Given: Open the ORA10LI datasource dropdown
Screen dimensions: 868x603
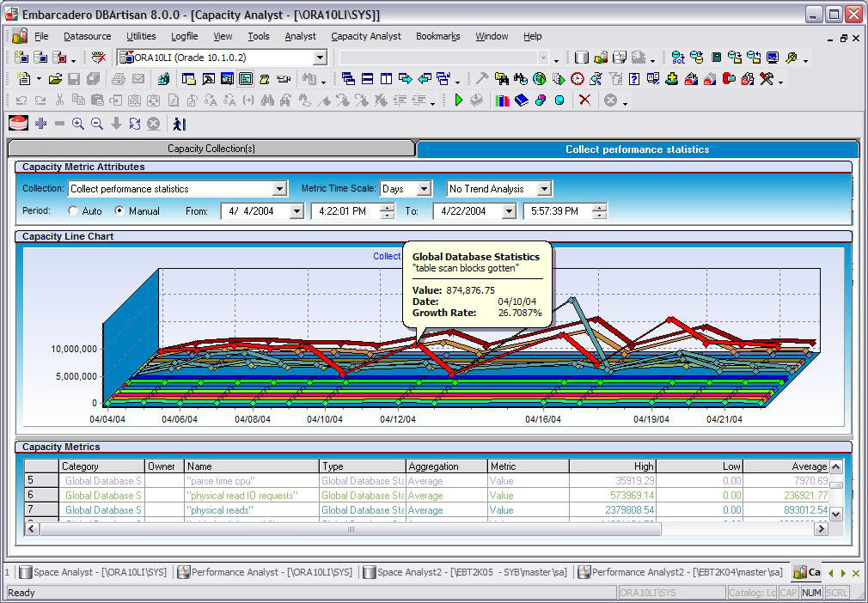Looking at the screenshot, I should 320,58.
